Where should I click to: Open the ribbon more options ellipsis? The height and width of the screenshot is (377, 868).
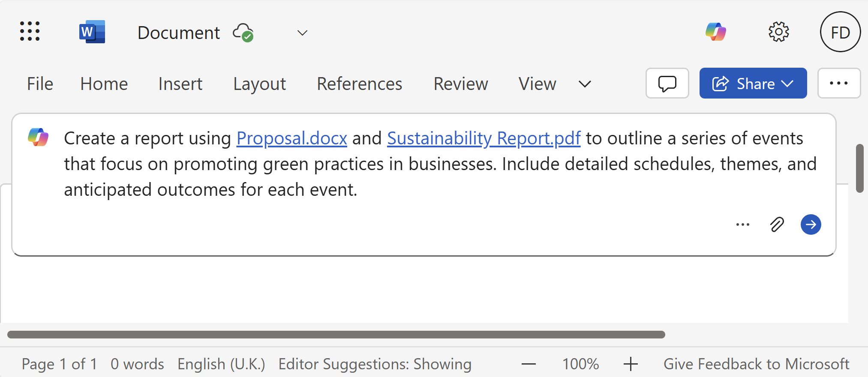[x=839, y=84]
